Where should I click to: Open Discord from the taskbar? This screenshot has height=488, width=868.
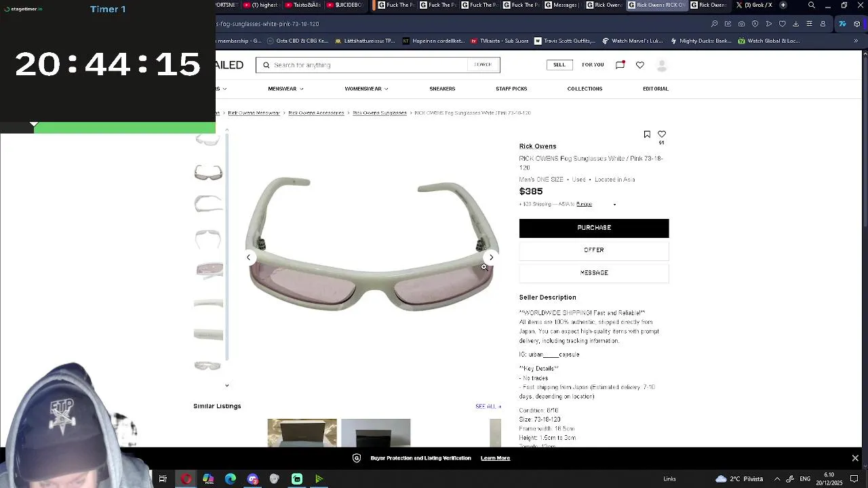tap(253, 479)
